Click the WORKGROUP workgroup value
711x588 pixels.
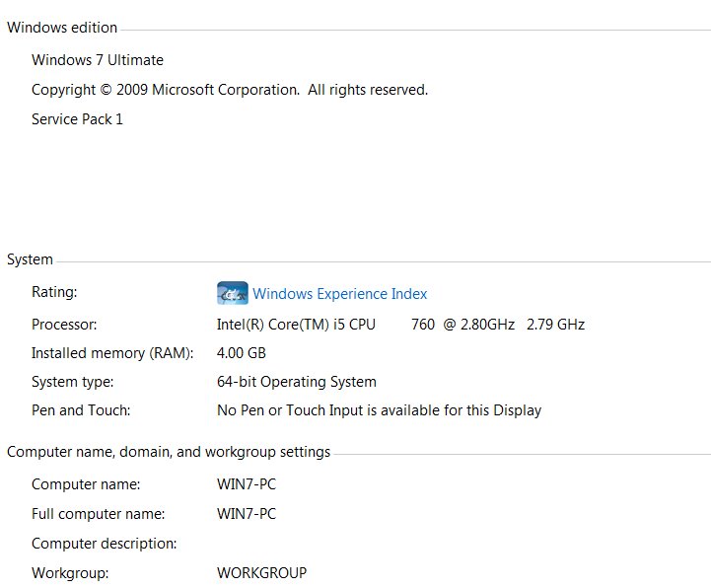click(261, 572)
